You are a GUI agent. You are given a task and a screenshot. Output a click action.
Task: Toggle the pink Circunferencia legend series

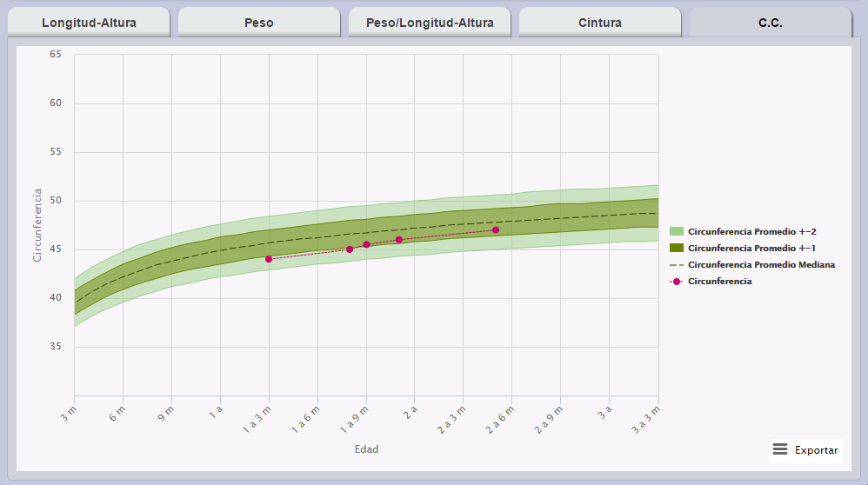pyautogui.click(x=711, y=282)
